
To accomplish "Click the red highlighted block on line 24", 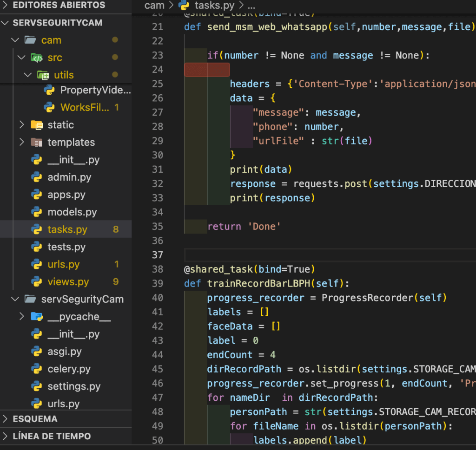I will click(x=207, y=70).
